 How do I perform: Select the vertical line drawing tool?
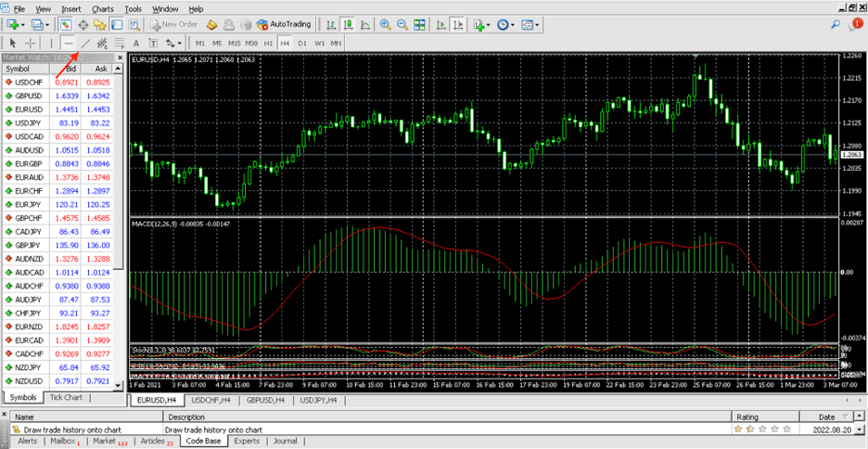(51, 43)
